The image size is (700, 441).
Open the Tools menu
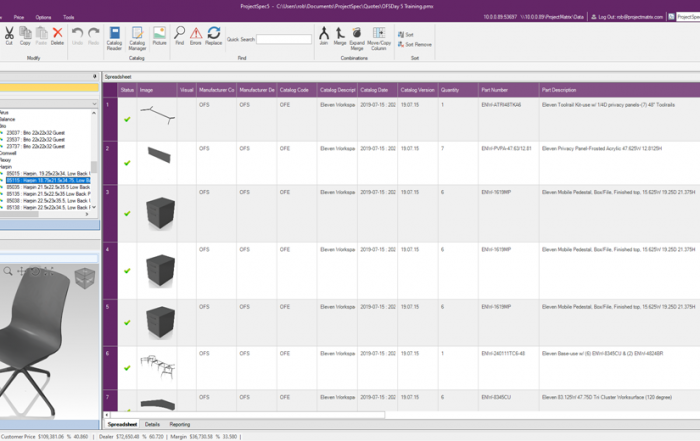[x=68, y=17]
